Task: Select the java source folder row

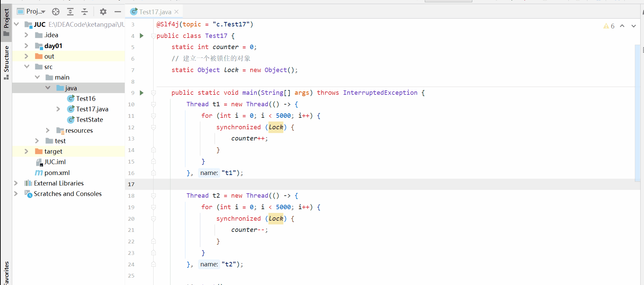Action: 68,88
